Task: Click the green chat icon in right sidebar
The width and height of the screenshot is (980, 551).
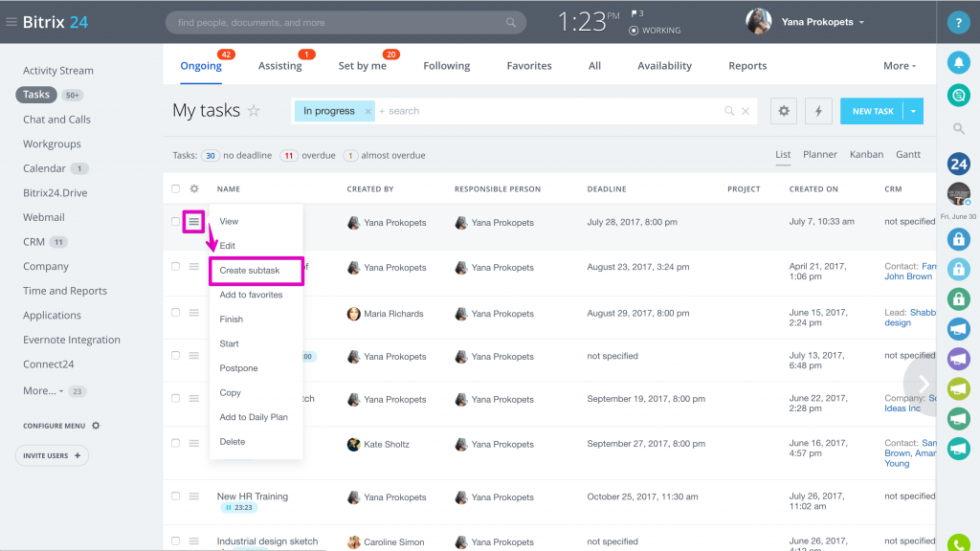Action: (x=958, y=96)
